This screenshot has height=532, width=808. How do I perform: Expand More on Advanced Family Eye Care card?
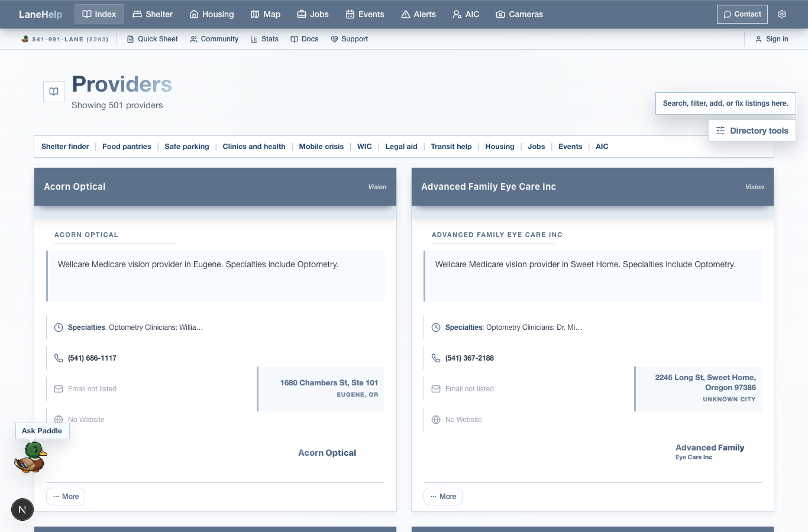coord(443,497)
